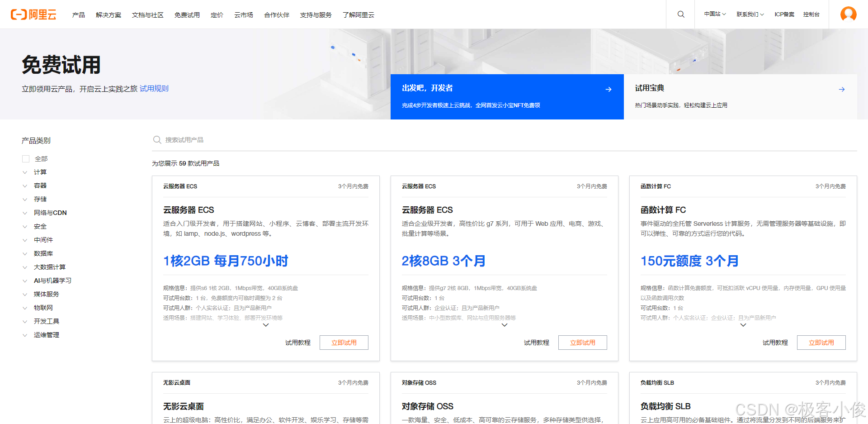Image resolution: width=868 pixels, height=424 pixels.
Task: Click the 出发吧，开发者 banner
Action: click(507, 97)
